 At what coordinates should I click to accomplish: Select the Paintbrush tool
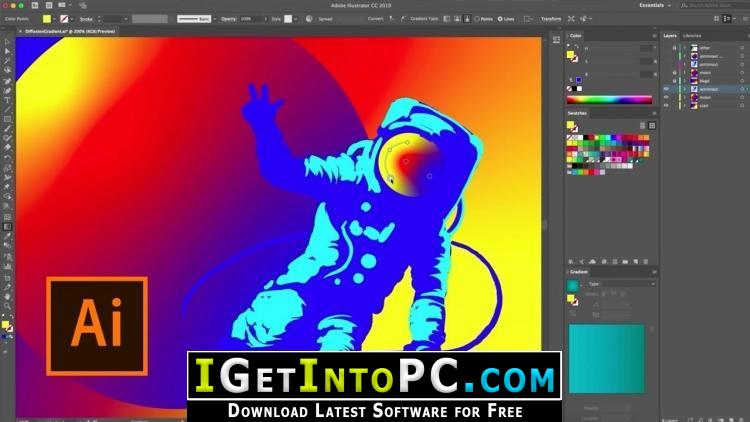tap(7, 129)
